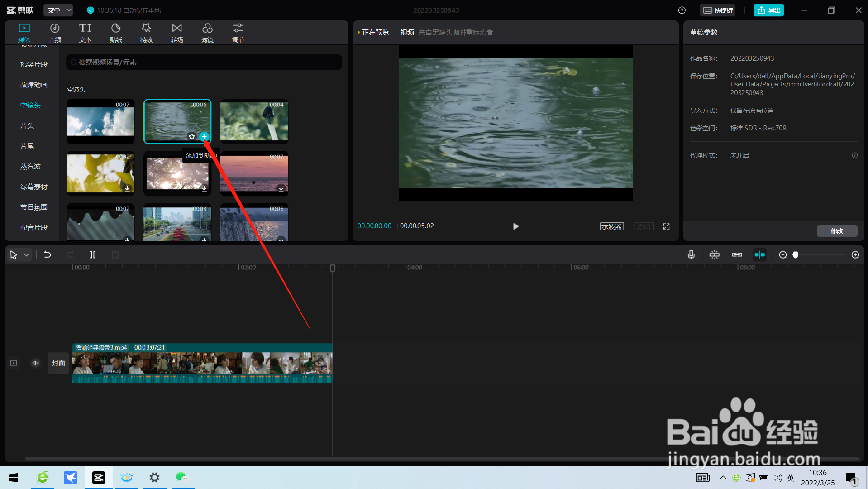868x489 pixels.
Task: Select the 绿幕素材 category
Action: click(x=33, y=187)
